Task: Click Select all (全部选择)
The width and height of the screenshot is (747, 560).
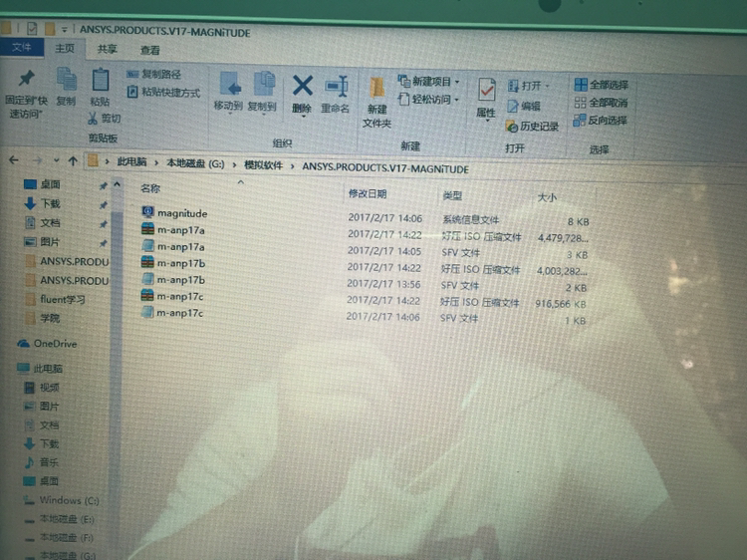Action: 601,85
